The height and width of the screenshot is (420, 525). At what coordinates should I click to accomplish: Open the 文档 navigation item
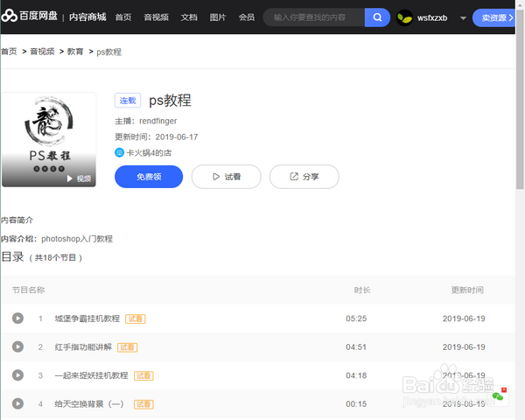coord(189,17)
